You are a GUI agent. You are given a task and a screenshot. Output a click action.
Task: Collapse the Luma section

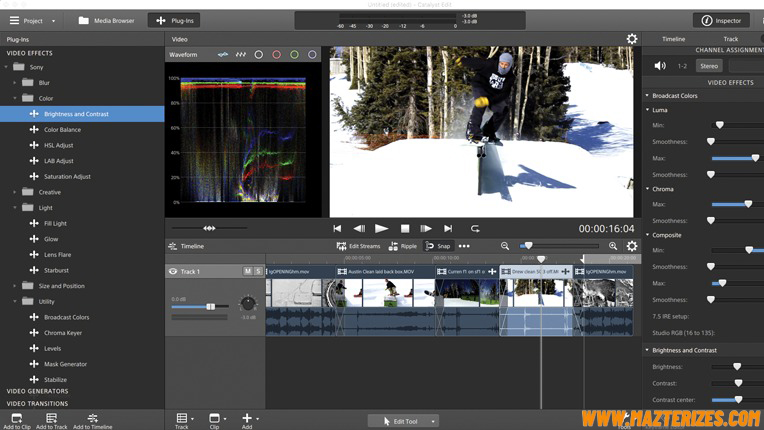(648, 110)
